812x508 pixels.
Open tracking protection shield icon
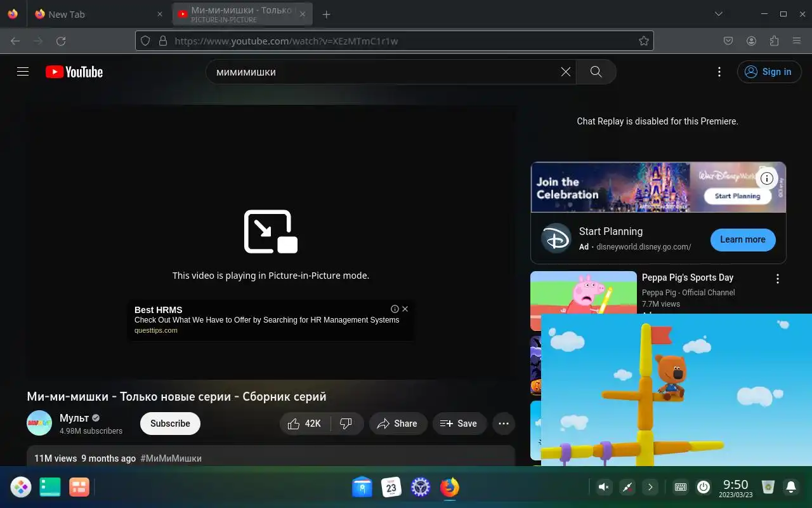[x=145, y=41]
